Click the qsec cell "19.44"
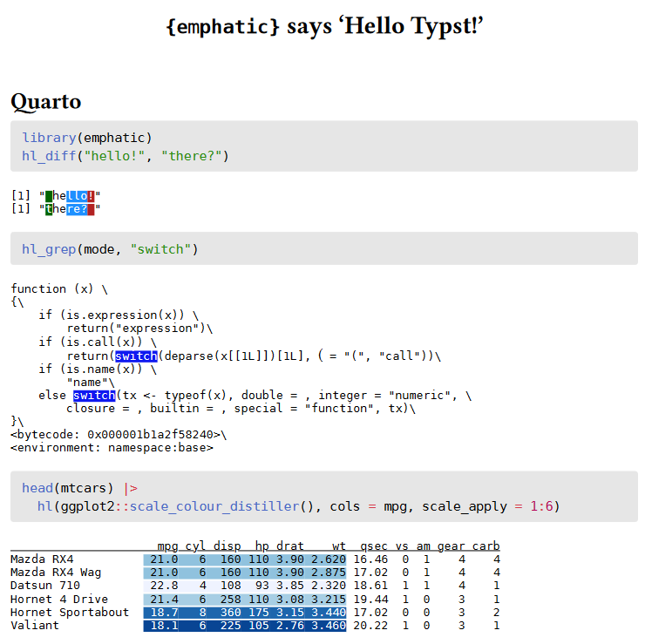 370,599
